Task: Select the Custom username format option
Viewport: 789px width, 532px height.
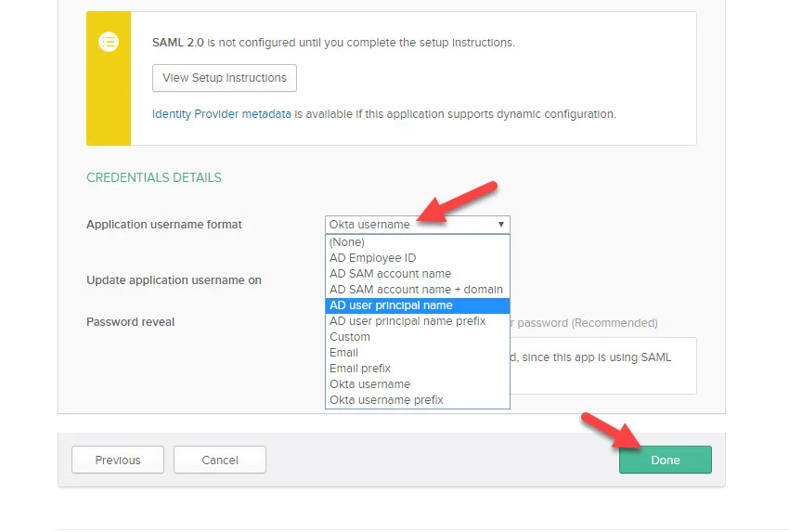Action: [417, 337]
